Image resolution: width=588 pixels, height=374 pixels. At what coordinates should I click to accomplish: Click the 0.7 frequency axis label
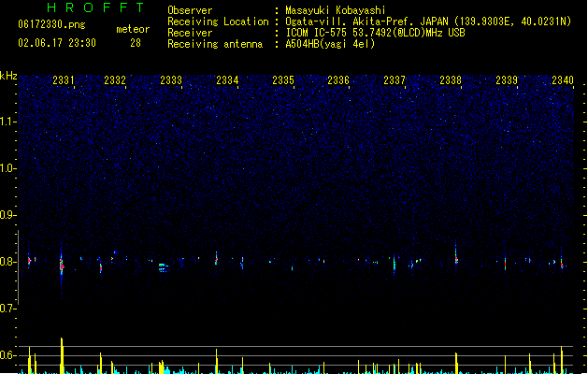coord(7,309)
